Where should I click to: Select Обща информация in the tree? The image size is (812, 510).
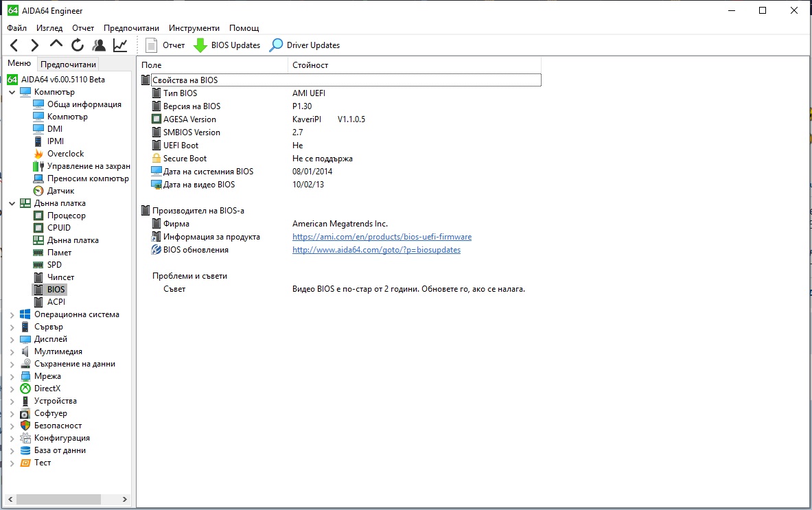[x=84, y=104]
